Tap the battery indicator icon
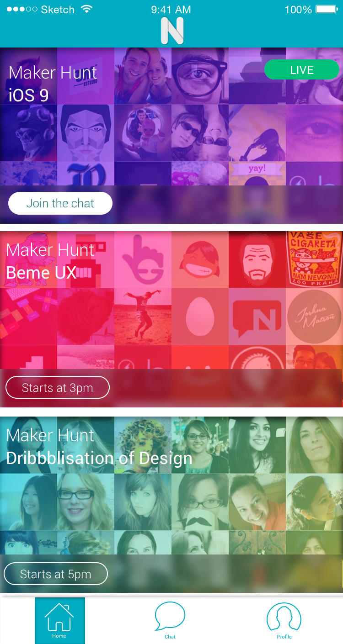The image size is (343, 644). 327,9
